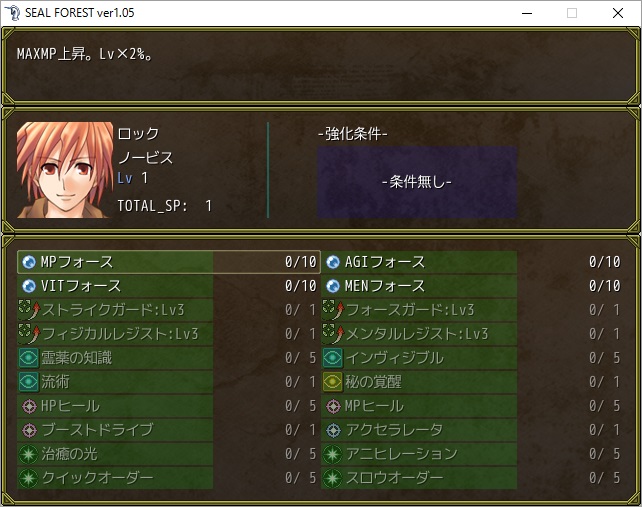Click the 秘の覚醒 yellow eye icon

[x=332, y=382]
